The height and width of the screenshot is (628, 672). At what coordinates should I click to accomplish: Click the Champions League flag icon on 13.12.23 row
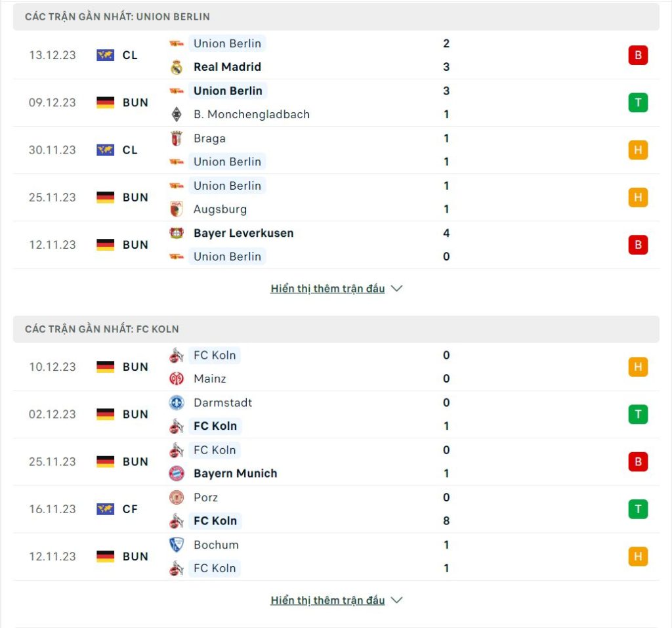[106, 55]
